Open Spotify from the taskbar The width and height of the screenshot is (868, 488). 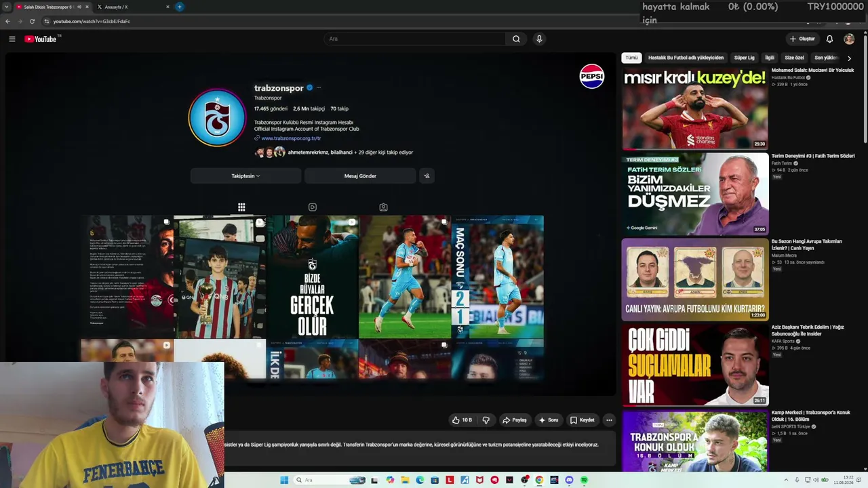point(584,480)
